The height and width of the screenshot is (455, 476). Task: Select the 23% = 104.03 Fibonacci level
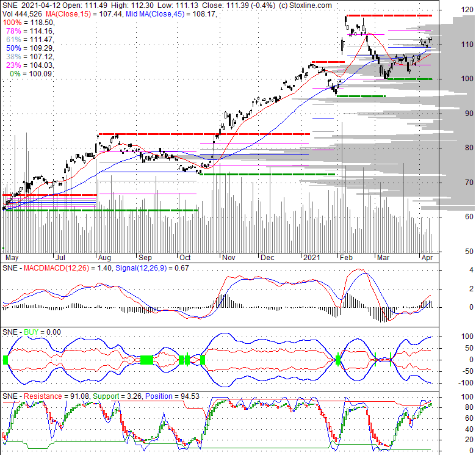click(x=30, y=65)
